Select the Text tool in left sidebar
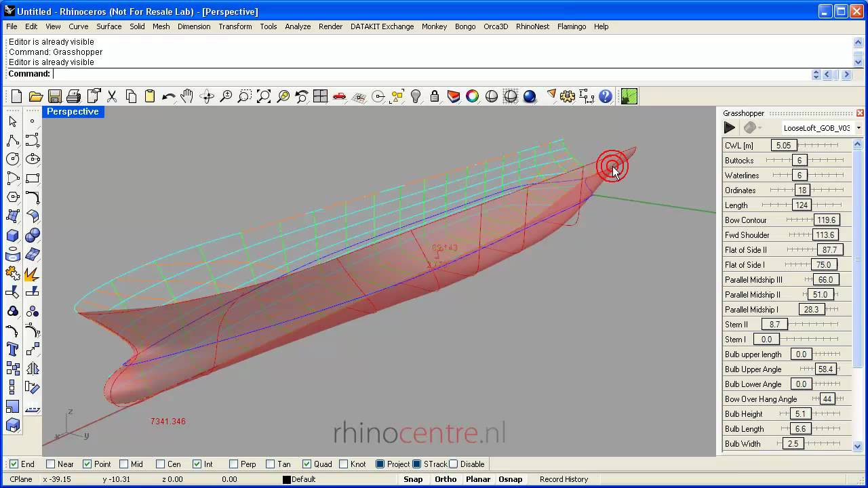Viewport: 868px width, 488px height. [x=13, y=350]
